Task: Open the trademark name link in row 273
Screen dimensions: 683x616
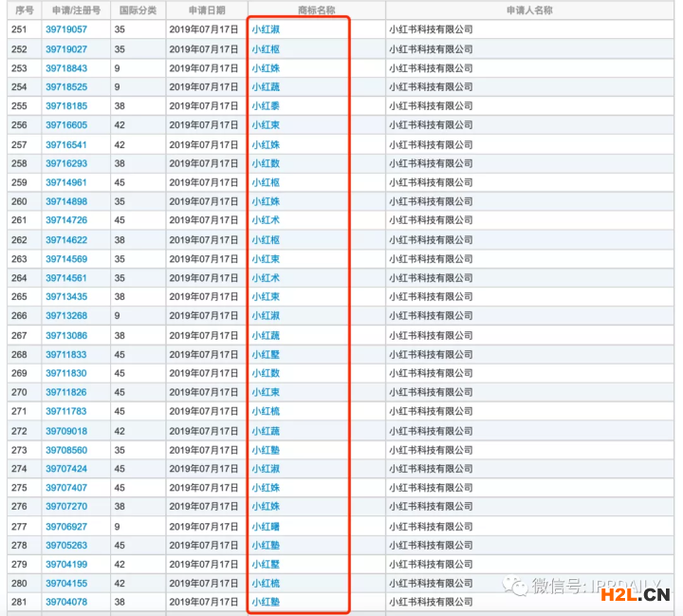Action: (x=266, y=450)
